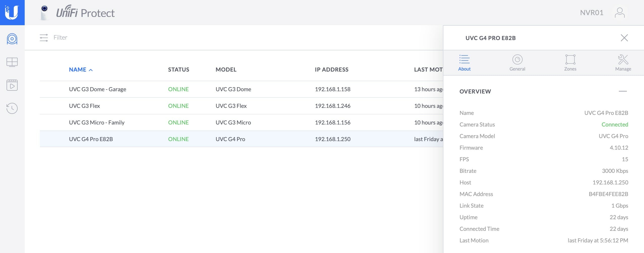Open the user account profile icon
The width and height of the screenshot is (644, 253).
(x=620, y=13)
